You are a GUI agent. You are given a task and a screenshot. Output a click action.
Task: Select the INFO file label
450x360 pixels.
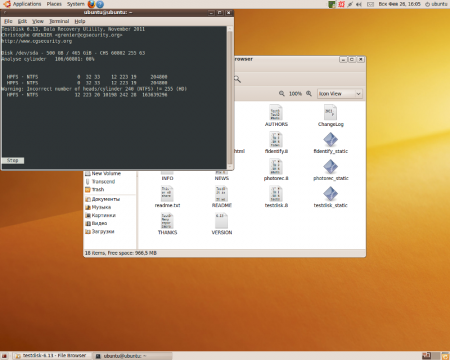click(167, 178)
